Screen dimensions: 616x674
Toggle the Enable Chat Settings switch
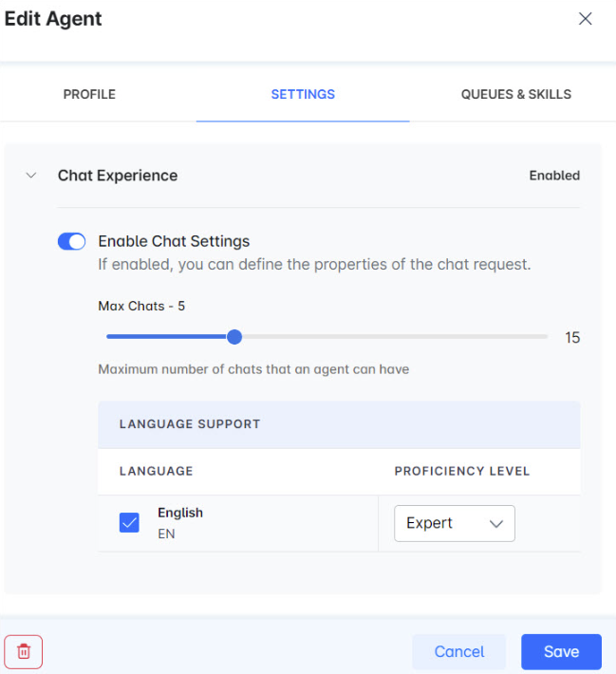(72, 242)
